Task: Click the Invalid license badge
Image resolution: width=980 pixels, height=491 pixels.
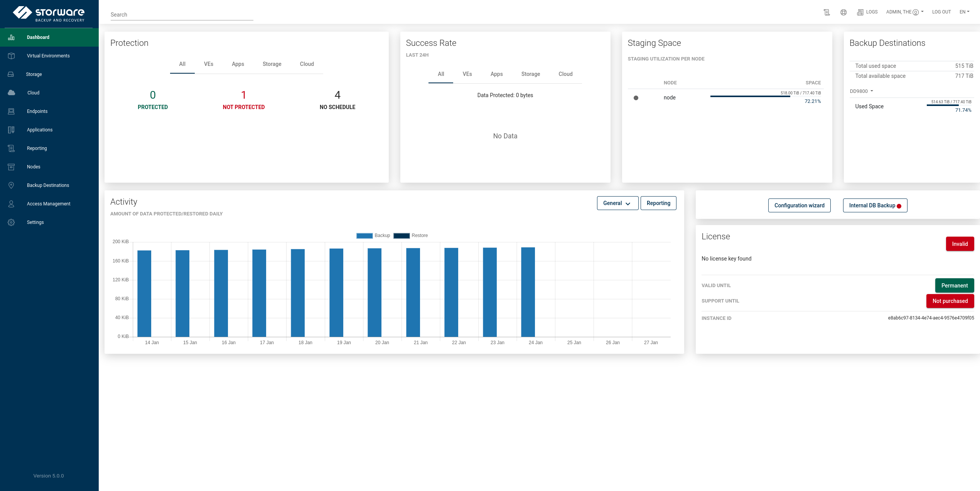Action: (x=960, y=244)
